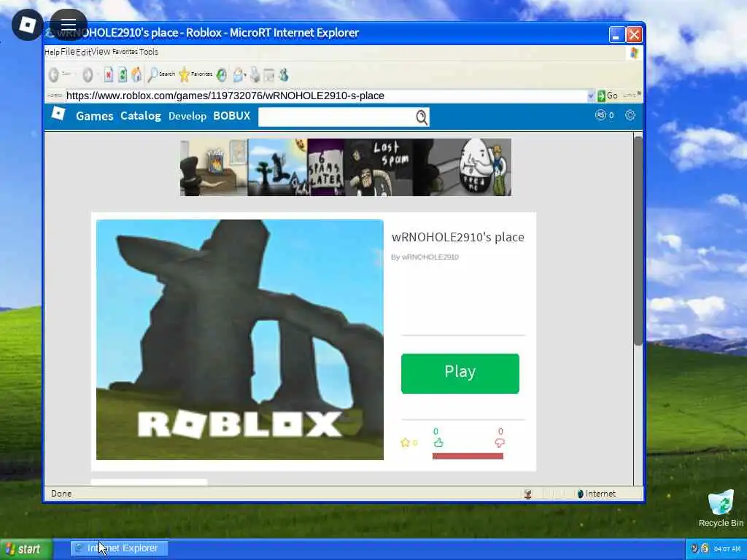Click the Go button next to address bar
The image size is (747, 560).
coord(608,96)
